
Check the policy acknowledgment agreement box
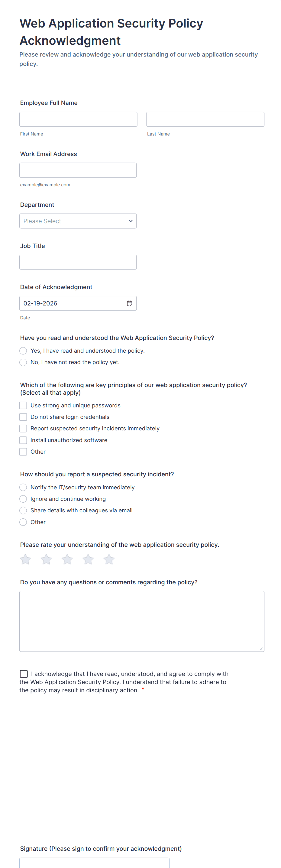pos(24,674)
